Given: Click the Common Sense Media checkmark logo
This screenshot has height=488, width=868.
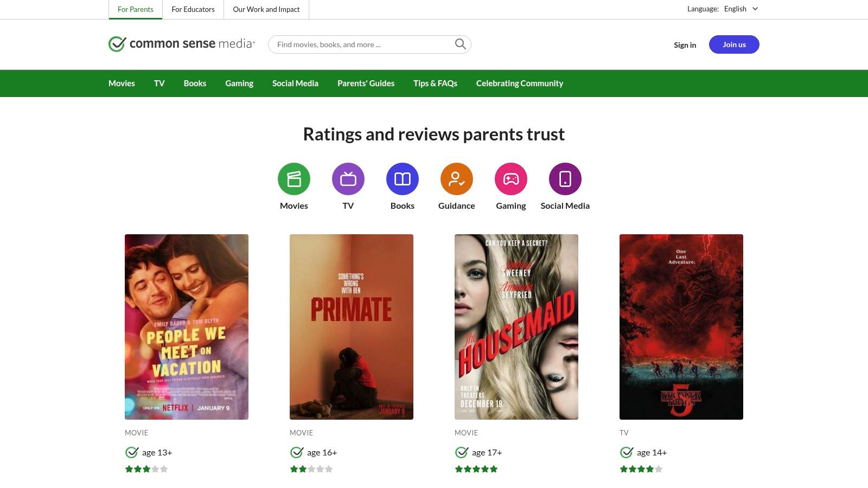Looking at the screenshot, I should pos(117,44).
